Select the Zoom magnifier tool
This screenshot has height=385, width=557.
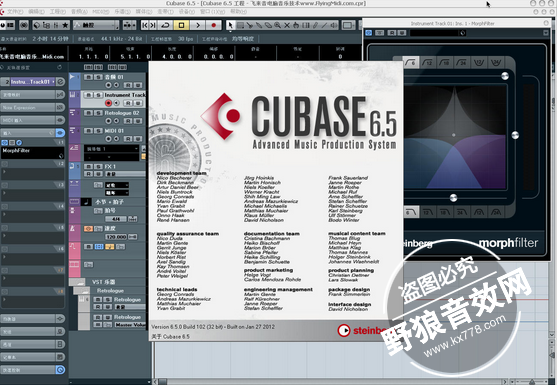277,25
